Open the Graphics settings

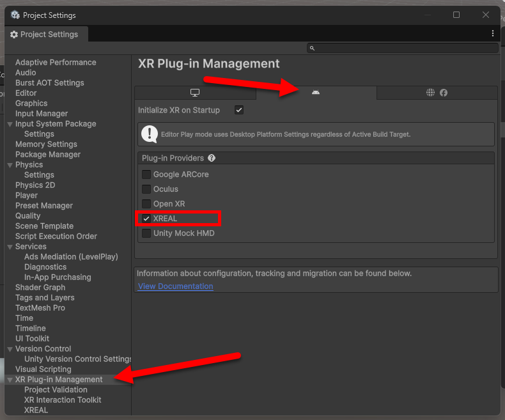point(31,104)
